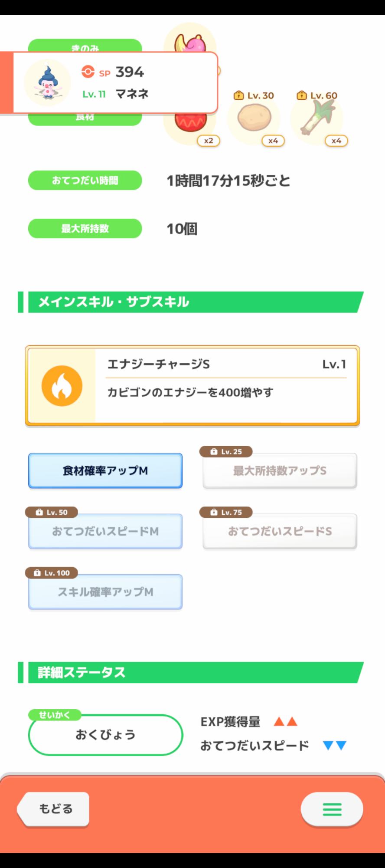Select 食材確率アップM sub skill

coord(105,470)
